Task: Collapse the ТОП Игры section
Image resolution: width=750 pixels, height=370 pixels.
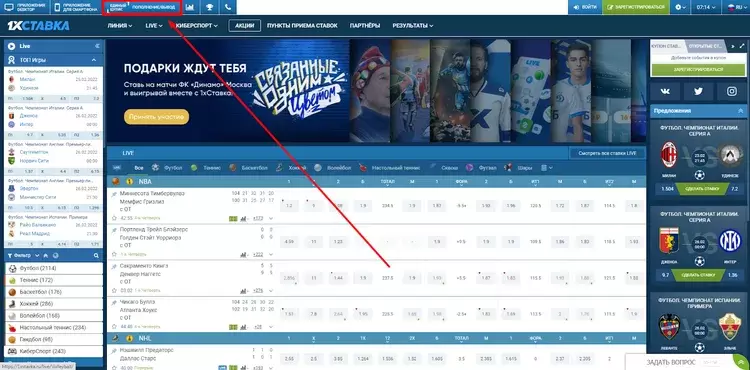Action: tap(94, 60)
